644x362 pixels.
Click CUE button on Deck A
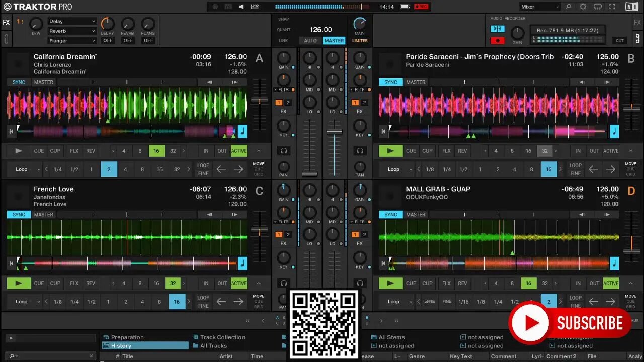[x=39, y=151]
